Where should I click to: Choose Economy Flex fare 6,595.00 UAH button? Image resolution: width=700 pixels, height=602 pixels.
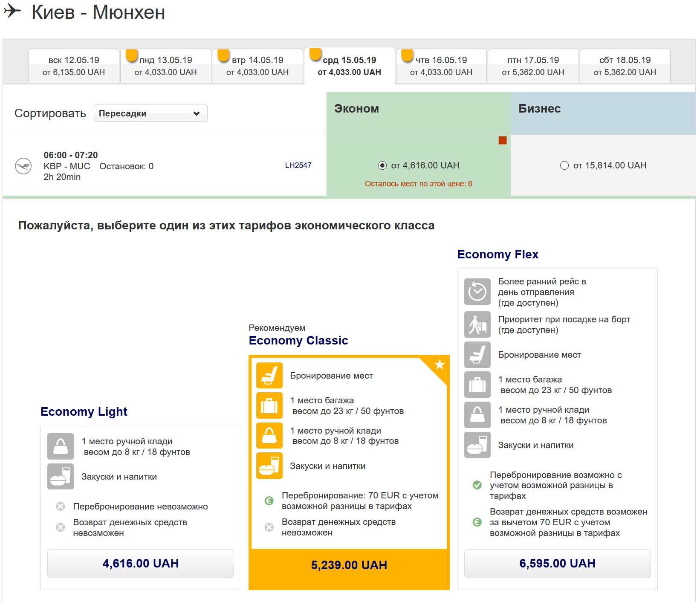point(557,563)
